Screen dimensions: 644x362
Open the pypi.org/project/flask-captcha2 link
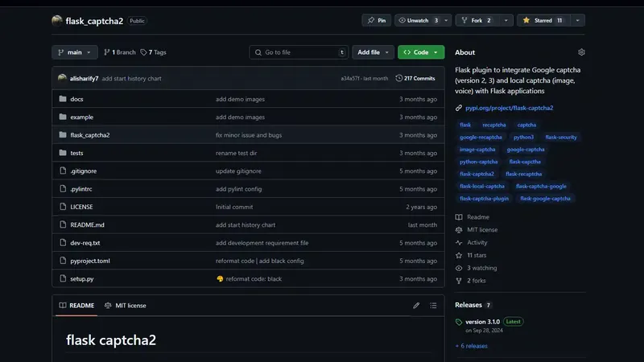pos(509,108)
